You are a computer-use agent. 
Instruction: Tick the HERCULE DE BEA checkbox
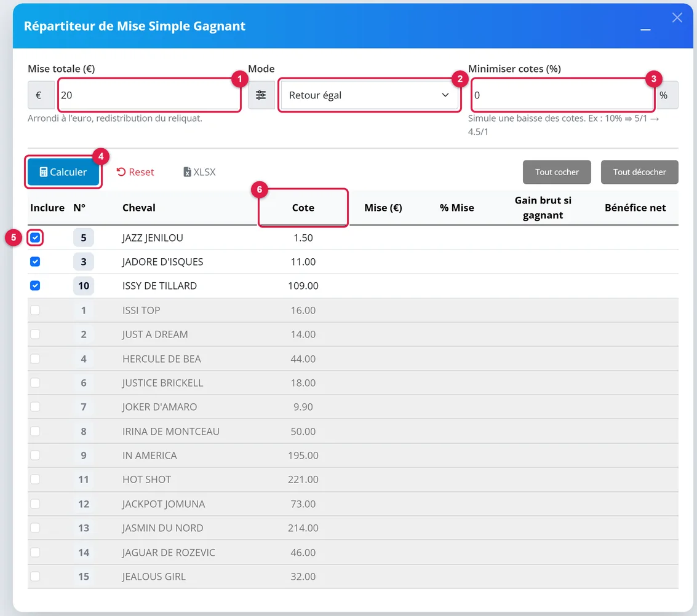coord(35,358)
